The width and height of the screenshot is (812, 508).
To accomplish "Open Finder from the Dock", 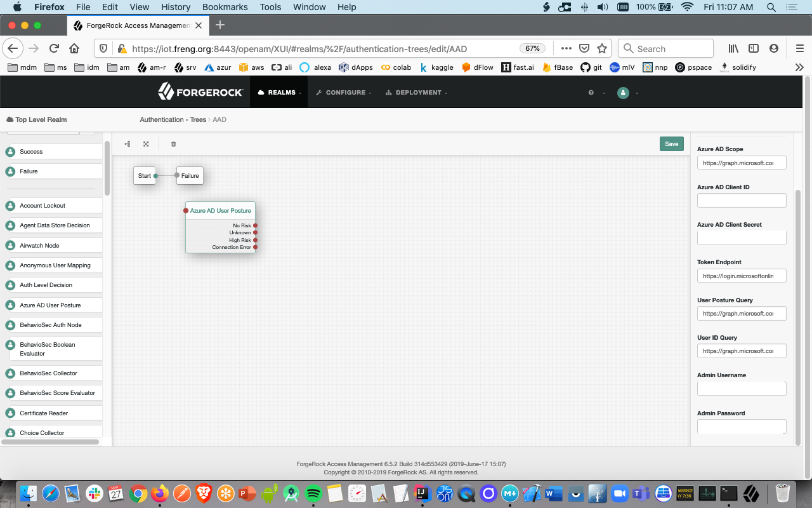I will coord(29,493).
